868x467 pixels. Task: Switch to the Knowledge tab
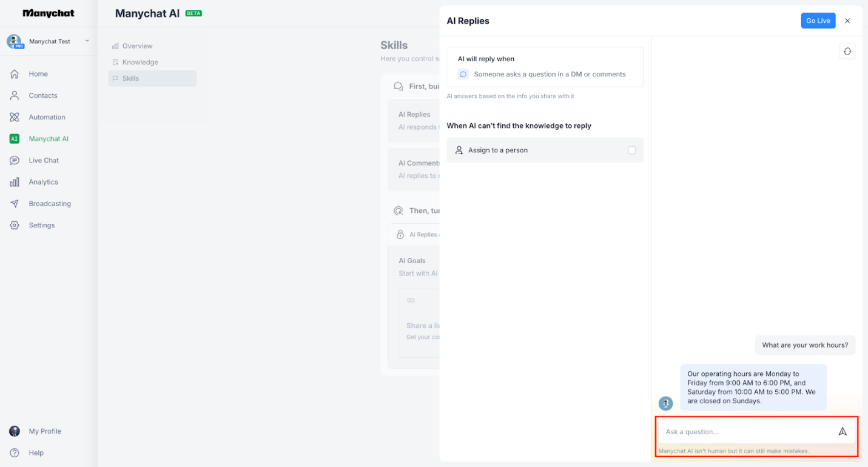point(141,62)
